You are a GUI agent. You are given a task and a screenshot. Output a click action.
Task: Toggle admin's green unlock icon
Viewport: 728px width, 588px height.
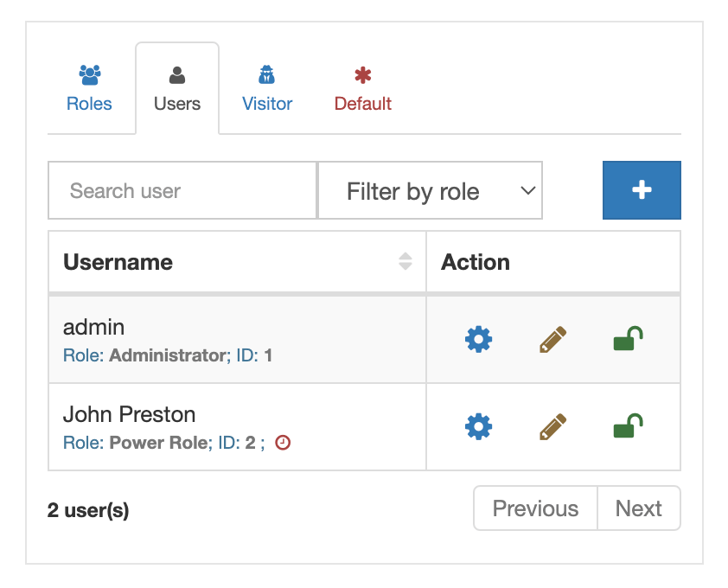click(x=628, y=339)
